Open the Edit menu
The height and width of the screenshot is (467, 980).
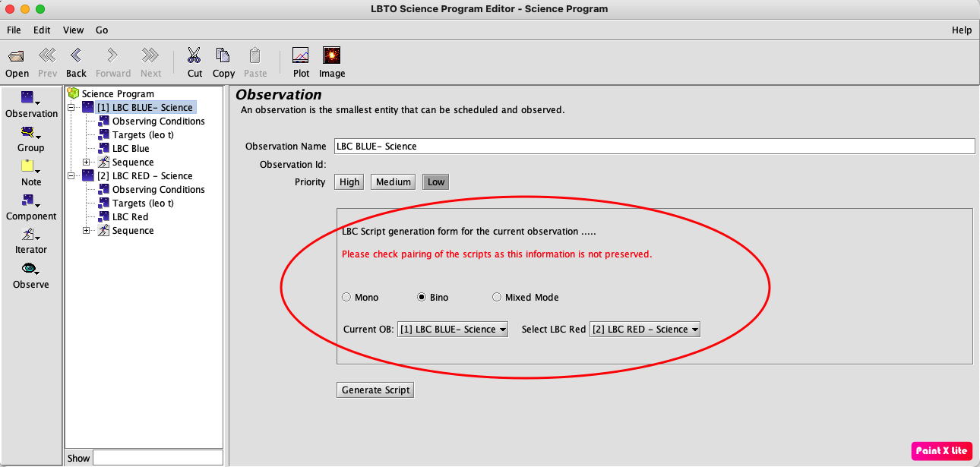coord(42,30)
